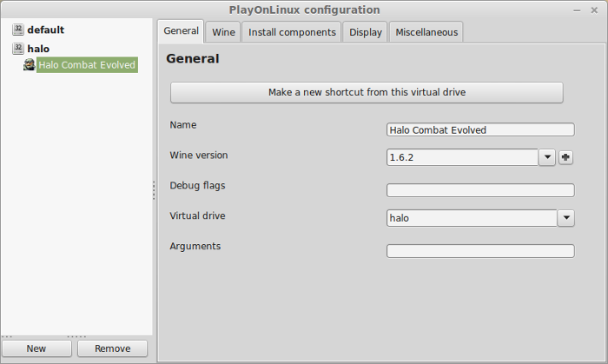
Task: Open the Miscellaneous tab
Action: (x=426, y=32)
